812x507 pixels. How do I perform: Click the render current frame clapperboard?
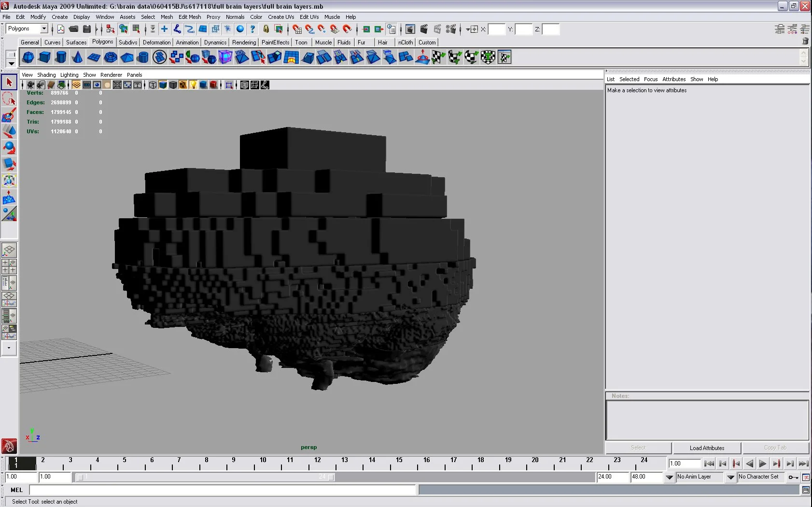pyautogui.click(x=424, y=29)
